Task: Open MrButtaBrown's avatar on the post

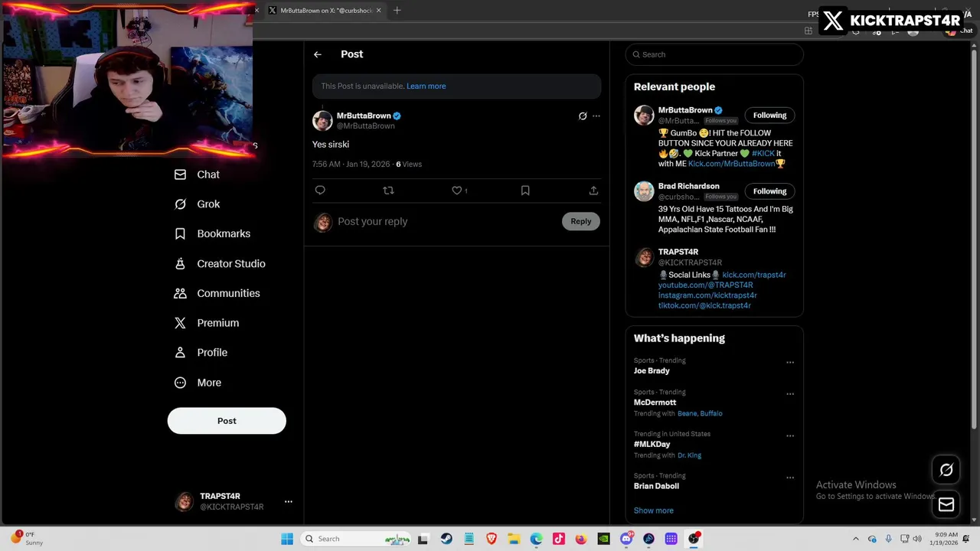Action: point(322,121)
